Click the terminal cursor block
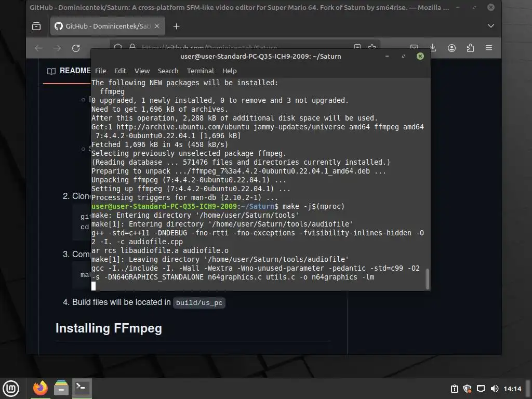 tap(94, 286)
